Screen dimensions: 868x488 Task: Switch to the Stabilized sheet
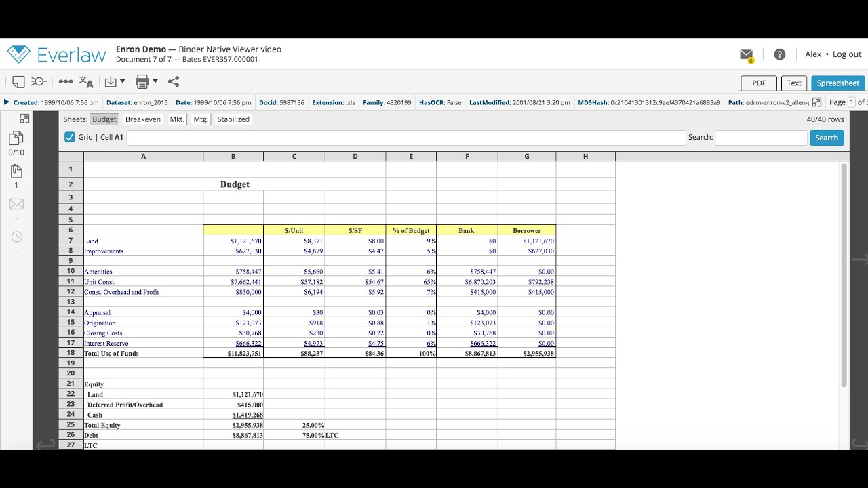point(233,119)
